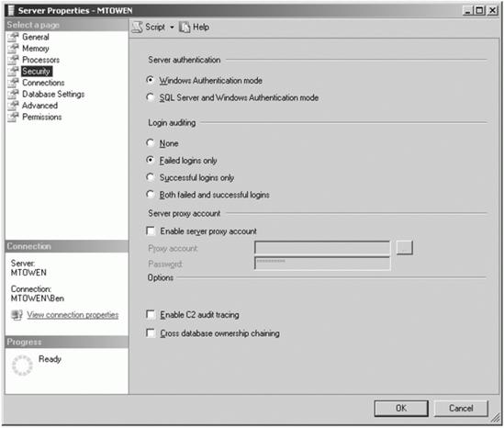
Task: Go to the Connections page
Action: [x=43, y=83]
